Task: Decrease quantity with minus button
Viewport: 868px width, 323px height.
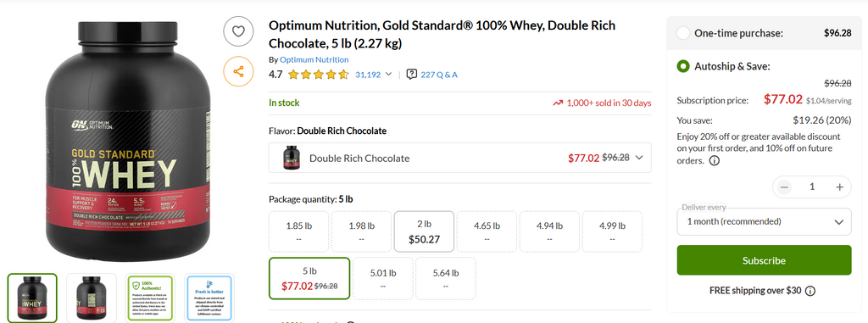Action: pyautogui.click(x=784, y=187)
